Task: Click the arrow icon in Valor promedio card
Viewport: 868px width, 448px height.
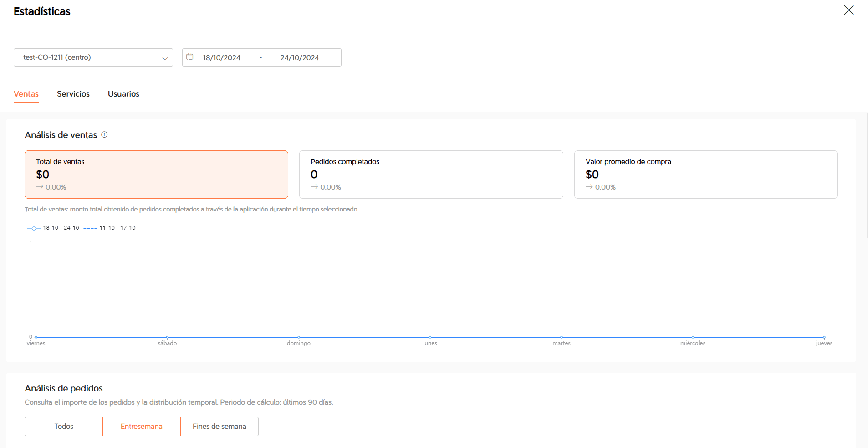Action: [x=589, y=187]
